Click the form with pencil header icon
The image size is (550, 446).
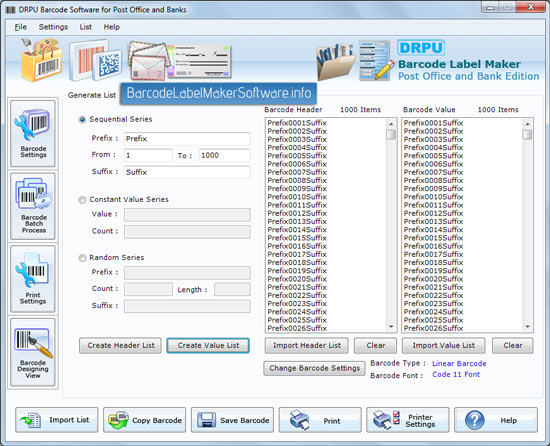(376, 60)
